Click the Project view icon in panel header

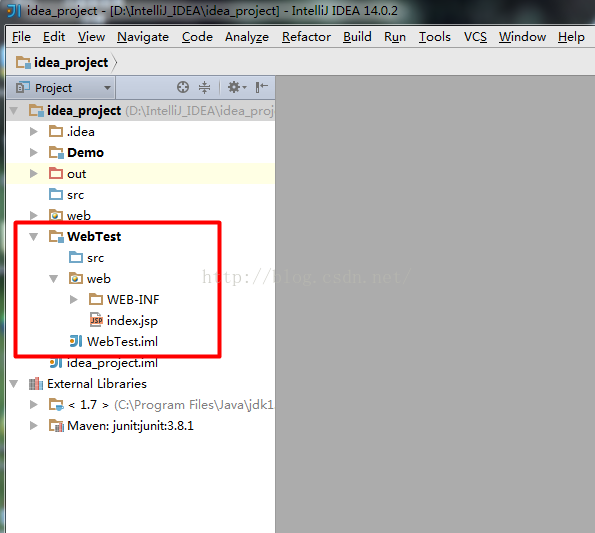pyautogui.click(x=23, y=88)
